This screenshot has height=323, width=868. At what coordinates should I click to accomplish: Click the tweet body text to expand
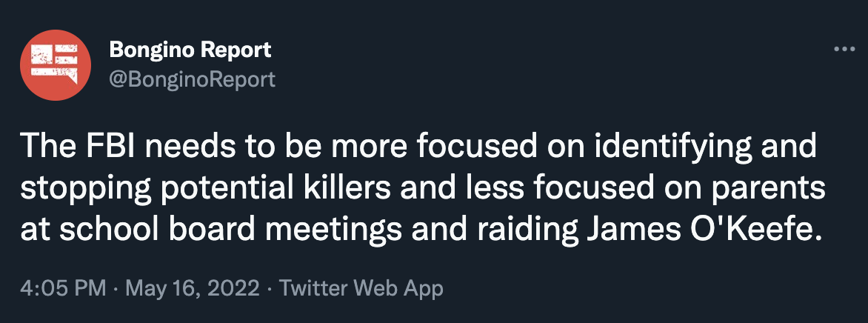pos(422,188)
